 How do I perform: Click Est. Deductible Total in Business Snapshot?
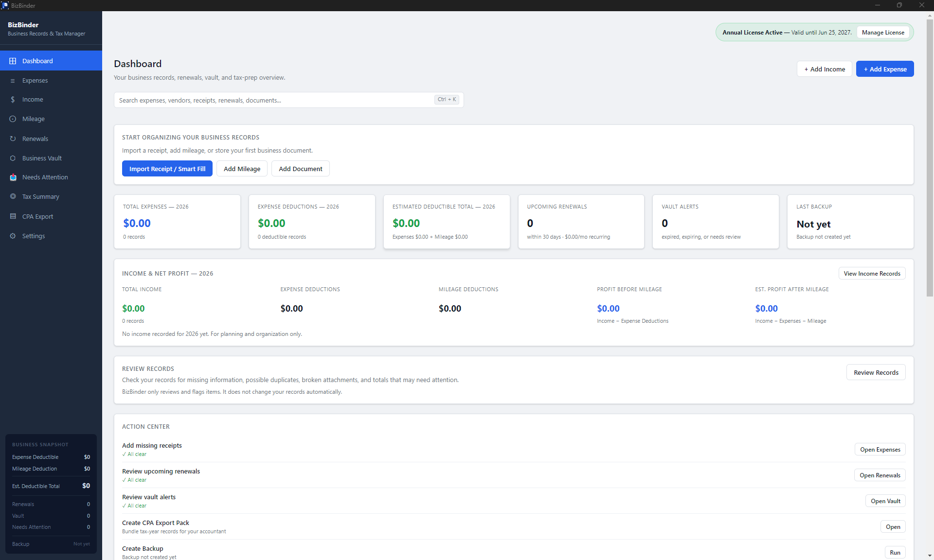point(51,486)
